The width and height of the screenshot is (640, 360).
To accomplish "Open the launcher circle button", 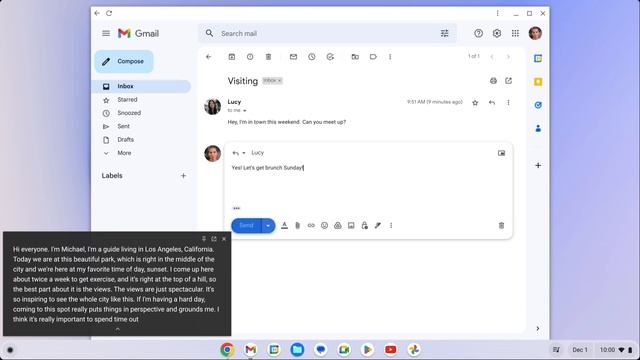I will pos(10,350).
